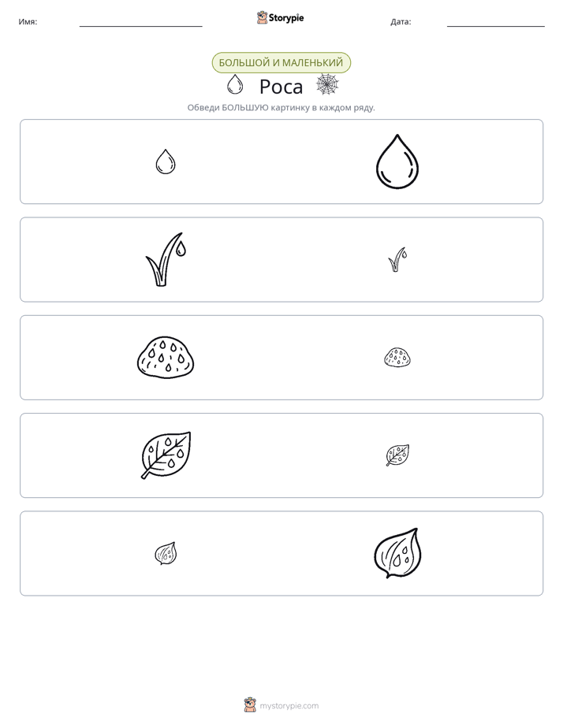563x728 pixels.
Task: Click the small grass blade with a dew drop
Action: click(397, 259)
